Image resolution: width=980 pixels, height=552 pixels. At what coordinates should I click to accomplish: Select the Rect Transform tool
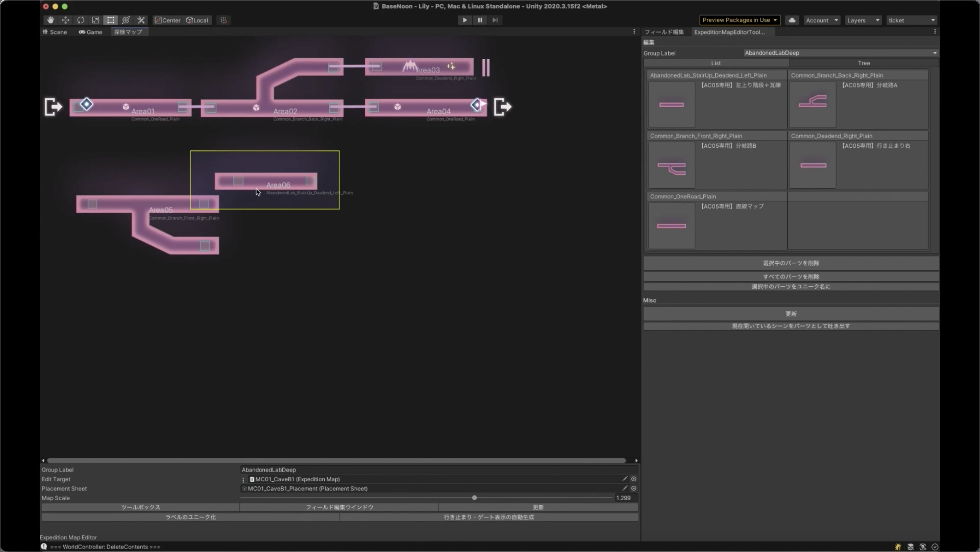click(110, 20)
